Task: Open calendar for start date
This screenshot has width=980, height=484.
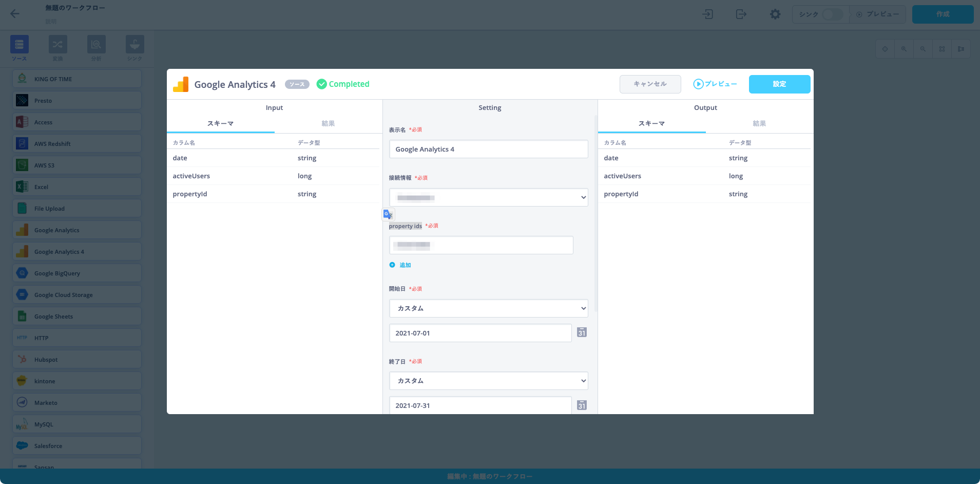Action: [x=582, y=332]
